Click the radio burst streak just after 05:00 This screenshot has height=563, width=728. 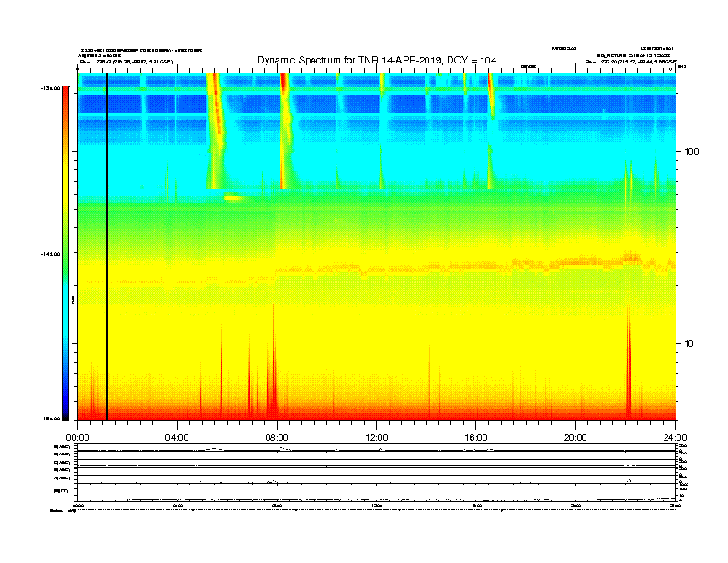tap(216, 131)
